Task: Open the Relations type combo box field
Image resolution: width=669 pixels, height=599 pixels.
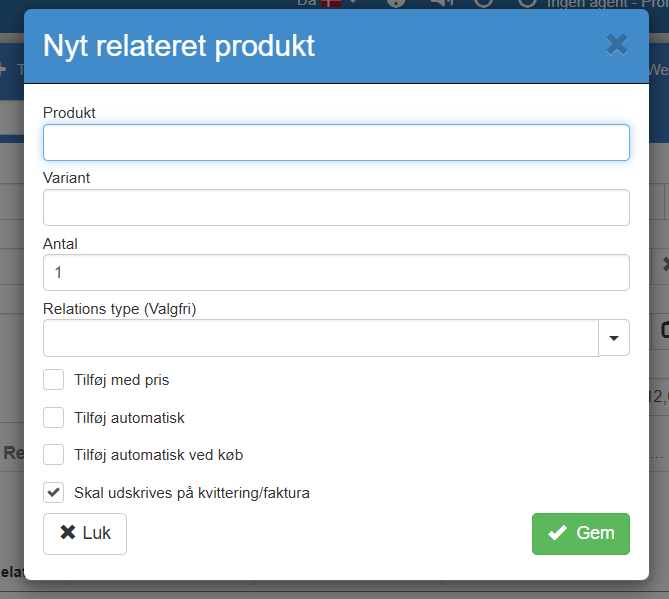Action: 320,338
